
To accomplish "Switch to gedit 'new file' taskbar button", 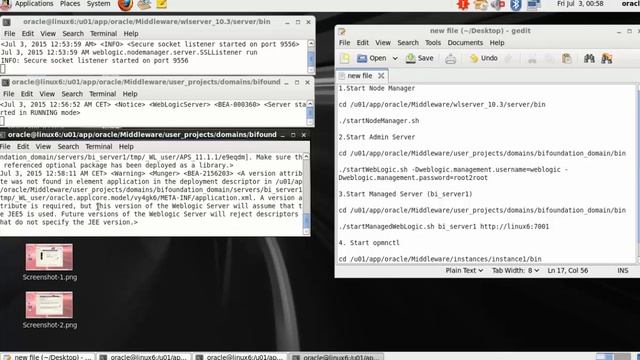I will (x=48, y=357).
